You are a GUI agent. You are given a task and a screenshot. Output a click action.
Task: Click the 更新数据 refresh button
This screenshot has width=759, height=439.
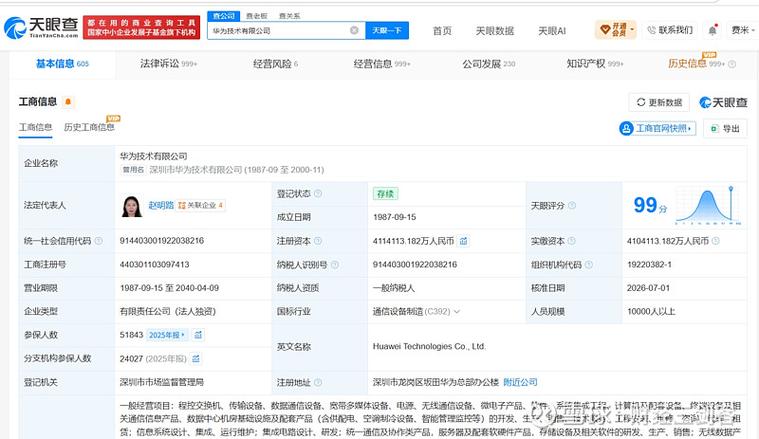[x=659, y=102]
